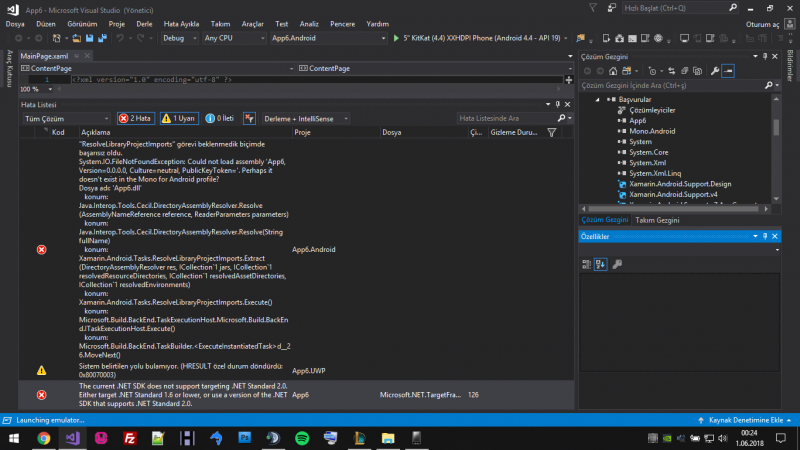Image resolution: width=800 pixels, height=450 pixels.
Task: Click the Collapse All icon in Çözüm Gezgini
Action: pos(684,71)
